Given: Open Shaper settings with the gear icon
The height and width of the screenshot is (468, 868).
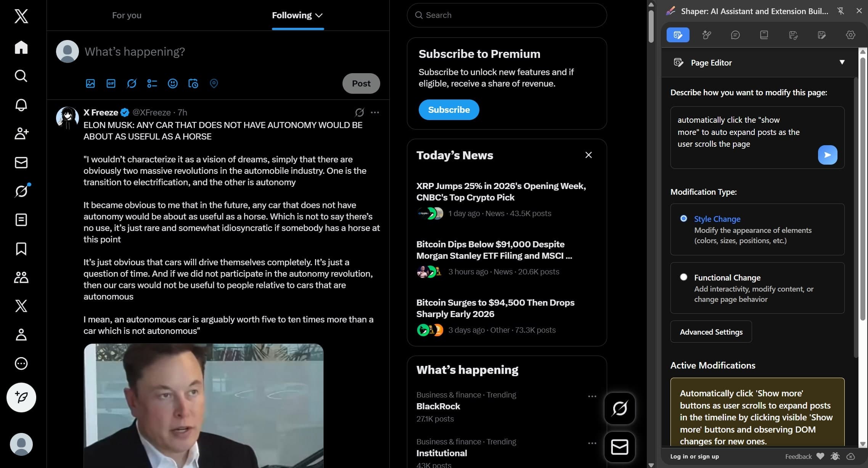Looking at the screenshot, I should click(850, 35).
